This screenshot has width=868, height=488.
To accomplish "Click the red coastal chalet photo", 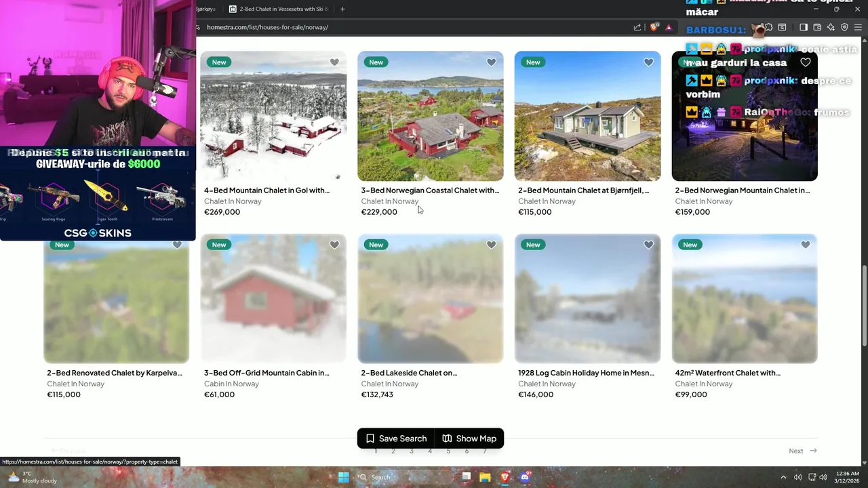I will coord(431,116).
